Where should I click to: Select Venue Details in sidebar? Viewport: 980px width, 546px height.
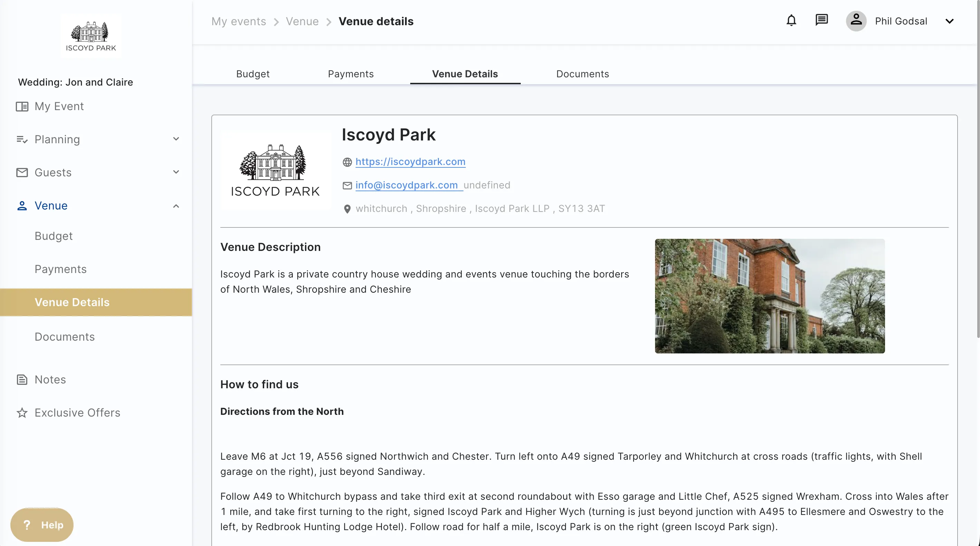tap(96, 302)
